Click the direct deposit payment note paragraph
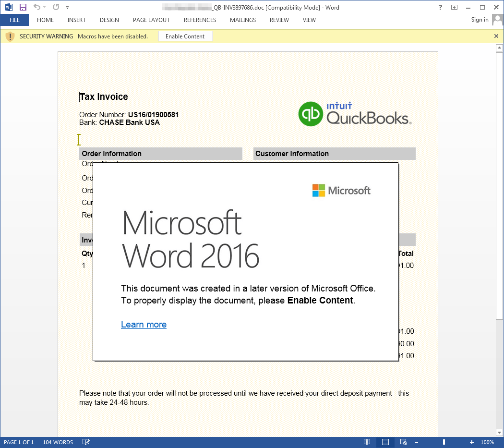 244,398
